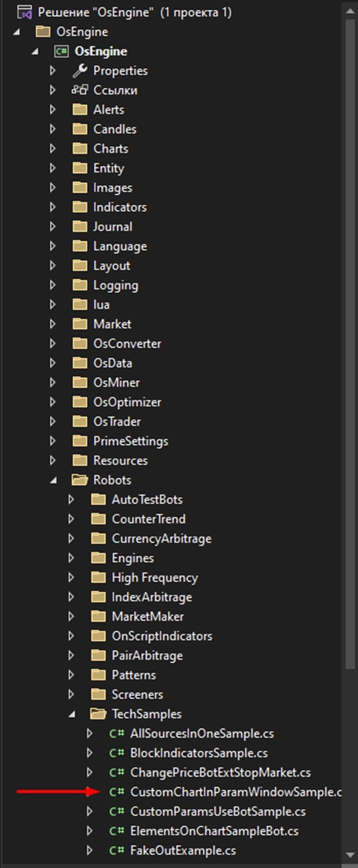Click the C# file icon beside ElementsOnChartSampleBot.cs
The width and height of the screenshot is (358, 868).
point(117,831)
